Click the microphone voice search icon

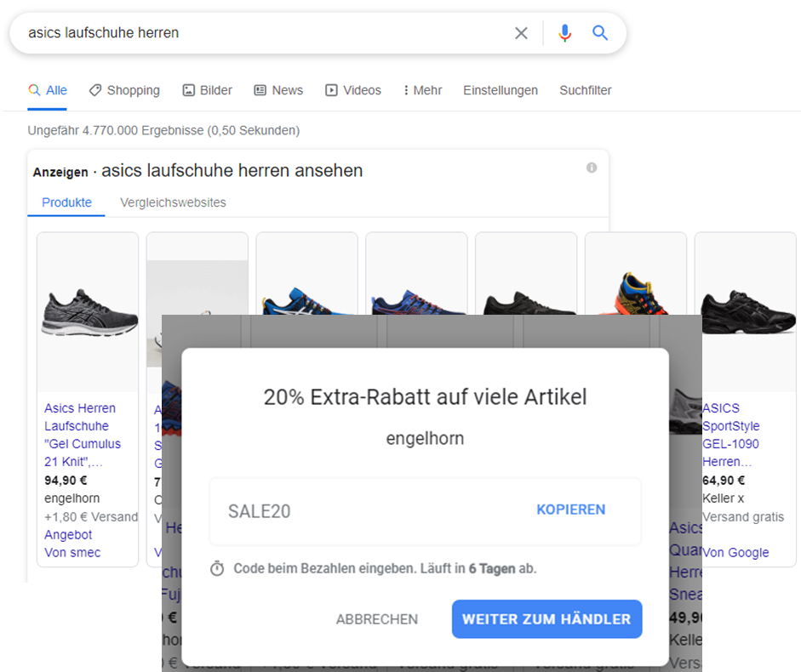(x=564, y=33)
